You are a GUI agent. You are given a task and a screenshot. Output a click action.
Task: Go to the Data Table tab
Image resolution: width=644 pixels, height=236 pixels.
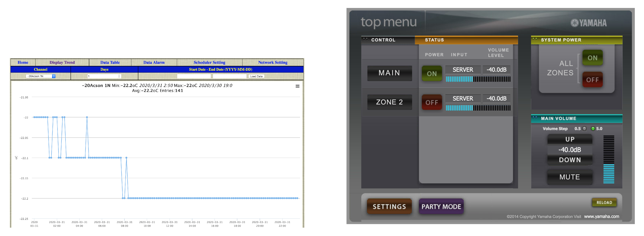click(x=110, y=63)
